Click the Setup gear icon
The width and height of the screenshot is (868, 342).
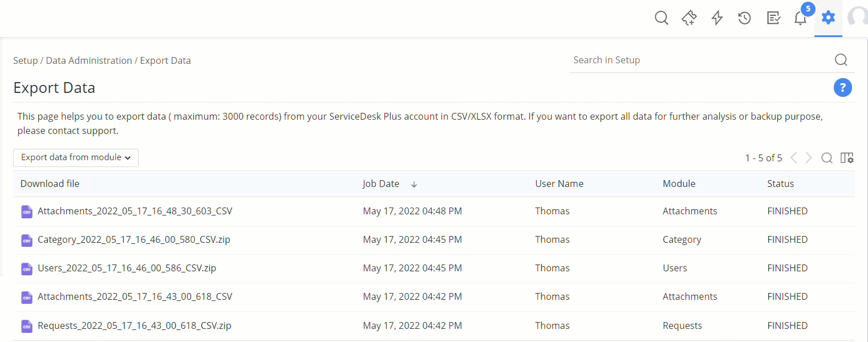(828, 18)
